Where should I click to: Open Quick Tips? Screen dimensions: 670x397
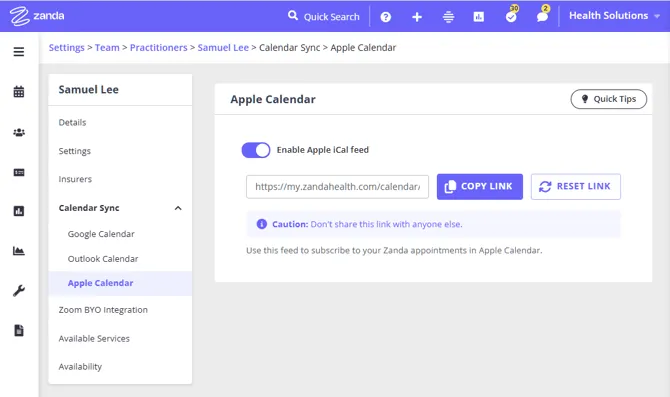(x=608, y=99)
